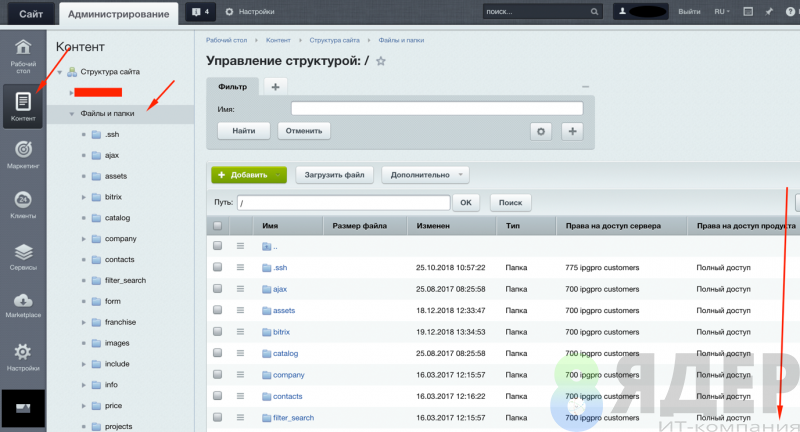
Task: Click the parent folder '..' icon
Action: 267,246
